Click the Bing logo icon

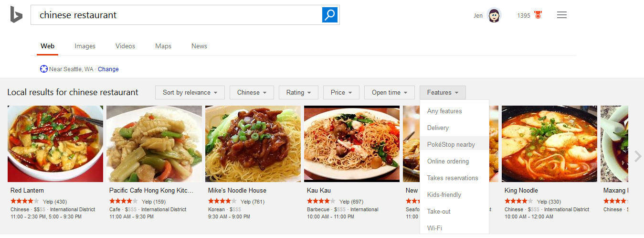tap(16, 15)
